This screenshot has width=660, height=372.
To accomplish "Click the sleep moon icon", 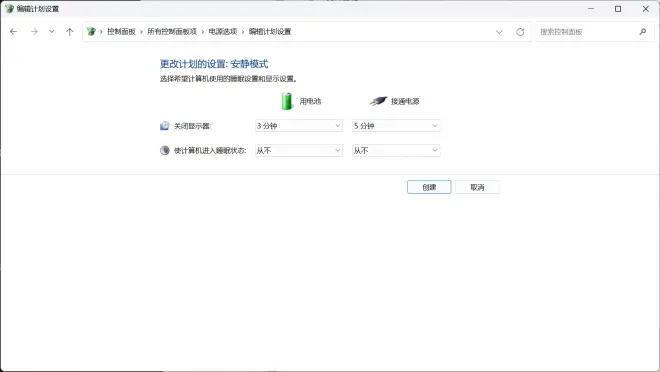I will pos(165,150).
